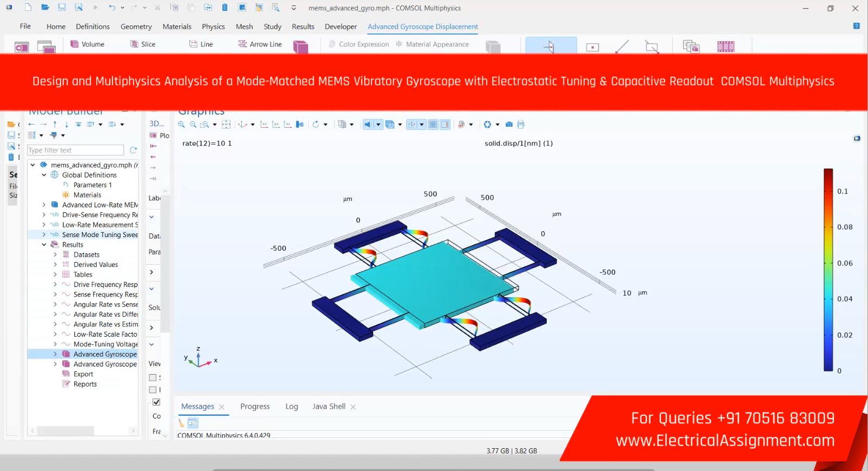Expand the Datasets node
Viewport: 868px width, 471px height.
(55, 254)
